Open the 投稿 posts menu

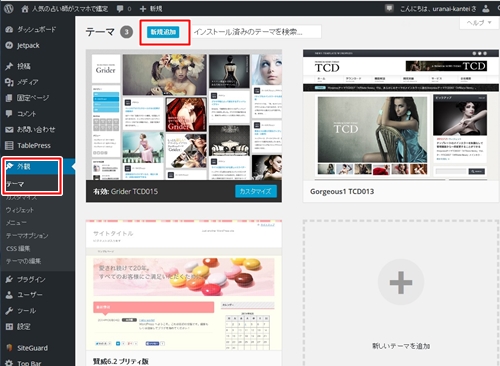point(24,66)
